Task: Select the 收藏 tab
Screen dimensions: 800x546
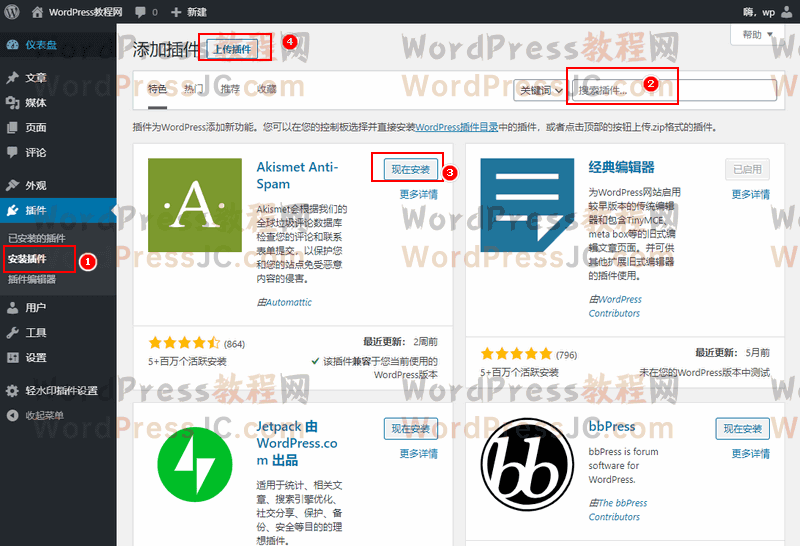Action: (267, 89)
